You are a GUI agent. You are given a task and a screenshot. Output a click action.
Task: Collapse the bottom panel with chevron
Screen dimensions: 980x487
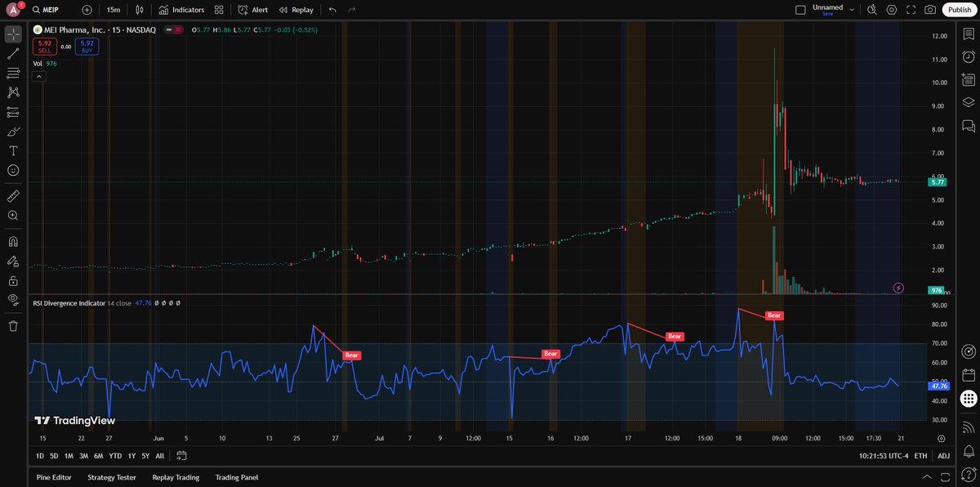click(x=926, y=477)
